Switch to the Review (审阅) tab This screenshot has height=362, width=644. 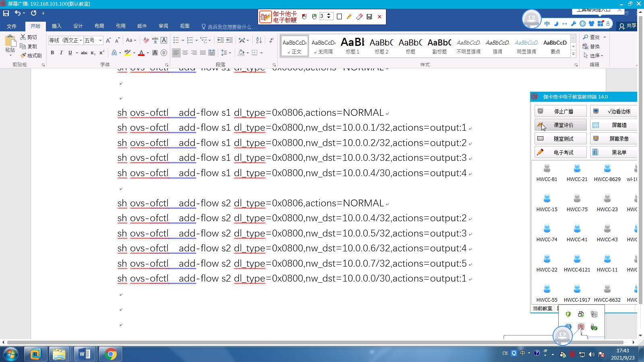coord(163,26)
